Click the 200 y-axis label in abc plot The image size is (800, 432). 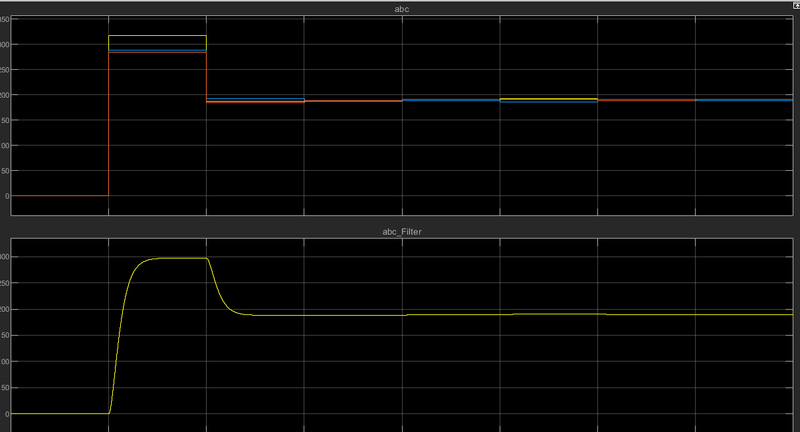pyautogui.click(x=5, y=95)
